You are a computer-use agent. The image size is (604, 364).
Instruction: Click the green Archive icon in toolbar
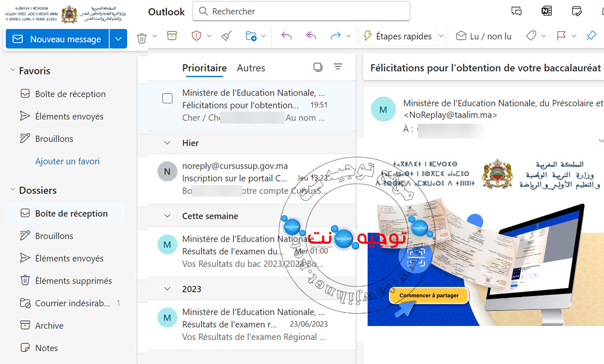pyautogui.click(x=172, y=36)
